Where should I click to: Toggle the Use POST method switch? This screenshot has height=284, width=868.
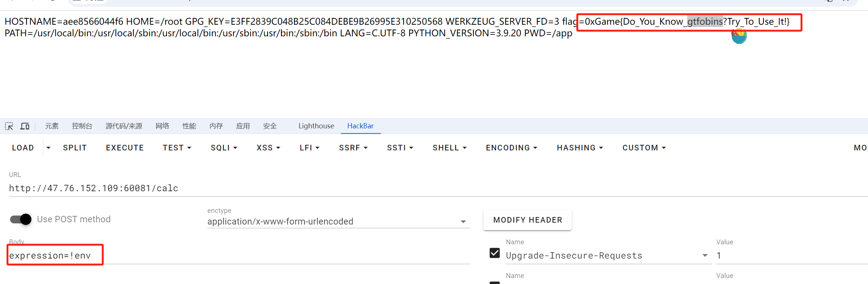(x=21, y=219)
